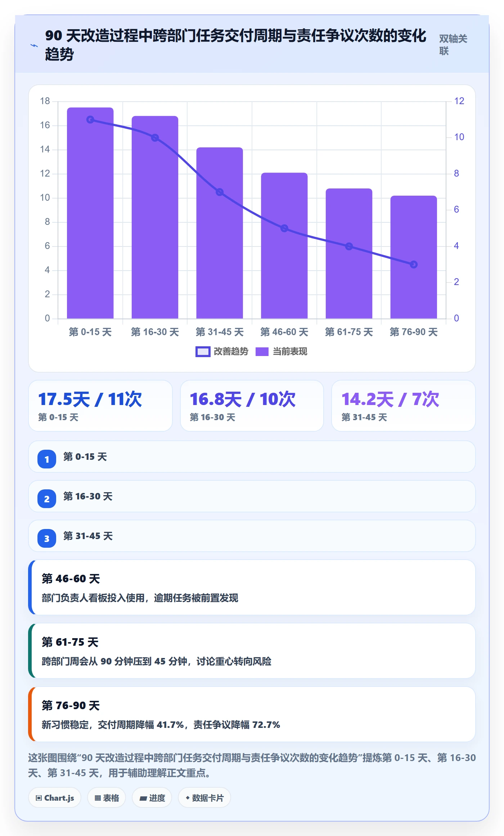Click the number 1 badge
This screenshot has width=504, height=836.
47,459
